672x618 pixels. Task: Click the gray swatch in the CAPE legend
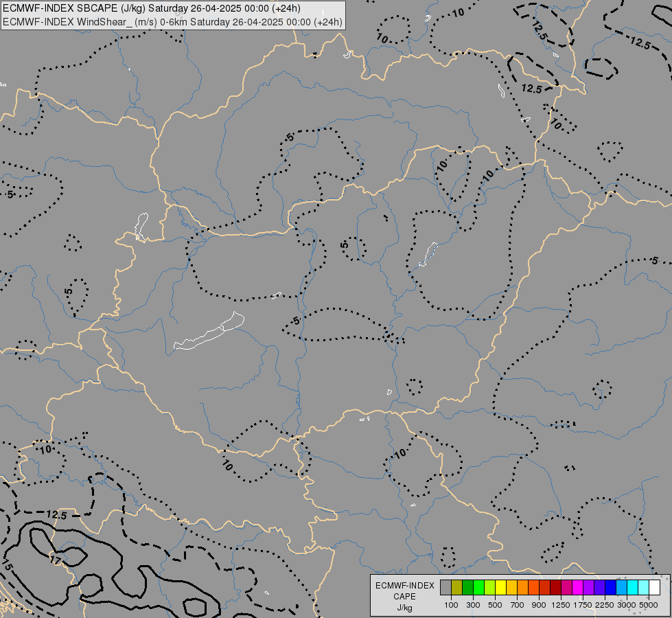click(x=445, y=587)
